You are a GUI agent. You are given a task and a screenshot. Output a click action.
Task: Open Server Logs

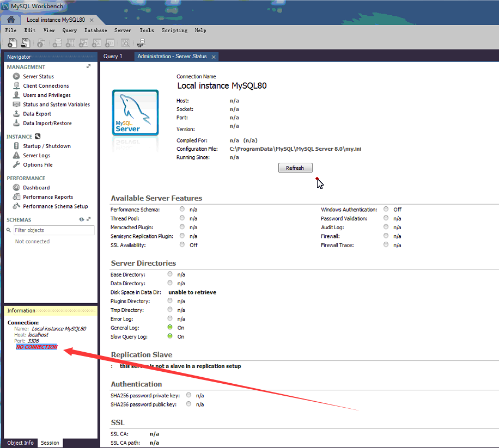(x=36, y=156)
